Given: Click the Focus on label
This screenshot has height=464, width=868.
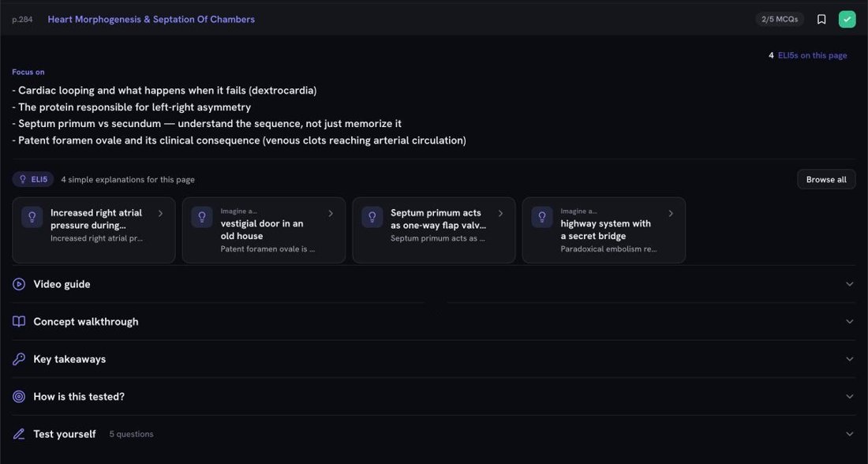Looking at the screenshot, I should 28,72.
